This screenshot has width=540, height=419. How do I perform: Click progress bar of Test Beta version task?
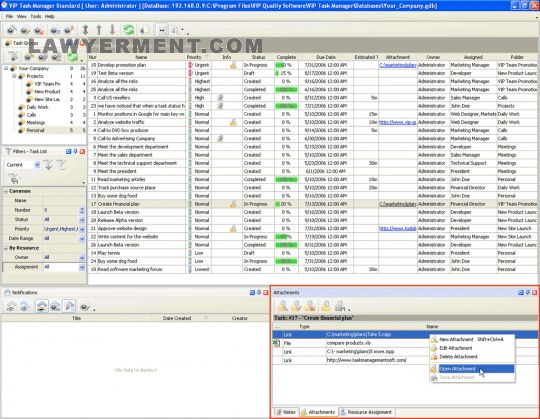click(286, 73)
